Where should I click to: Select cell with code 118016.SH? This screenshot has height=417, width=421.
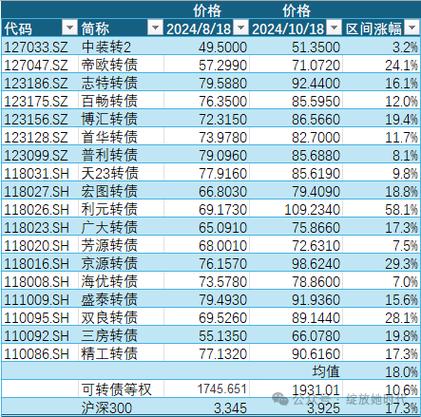[40, 263]
